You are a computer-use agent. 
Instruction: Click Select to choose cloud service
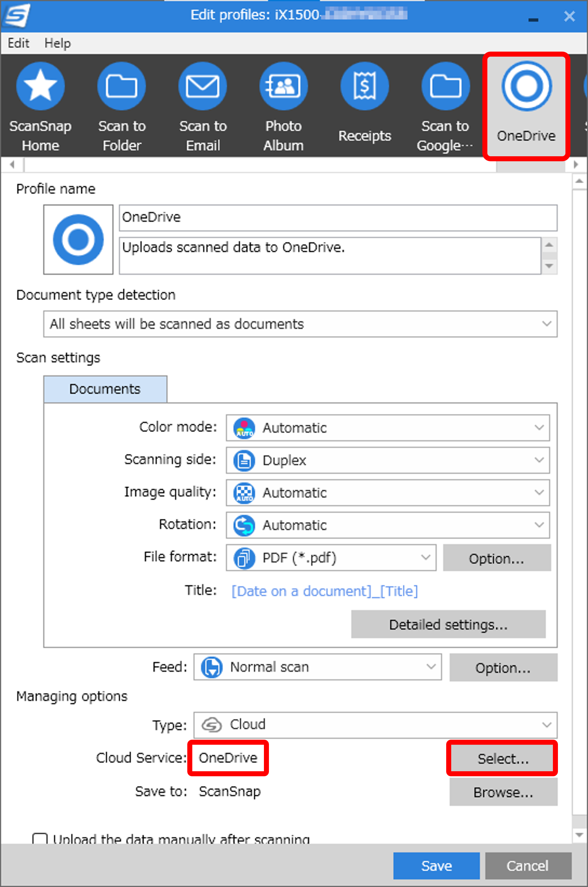pyautogui.click(x=502, y=758)
